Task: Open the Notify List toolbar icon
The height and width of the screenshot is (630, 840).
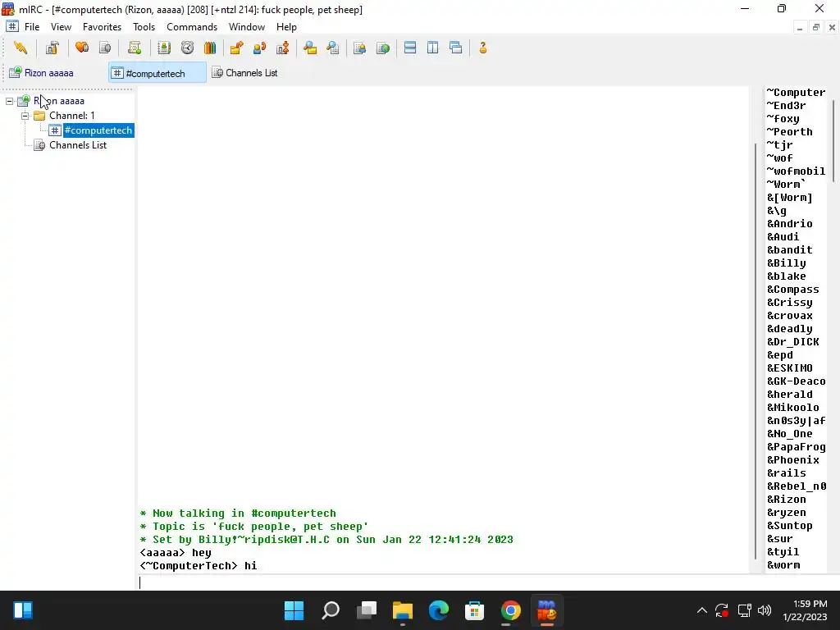Action: 359,48
